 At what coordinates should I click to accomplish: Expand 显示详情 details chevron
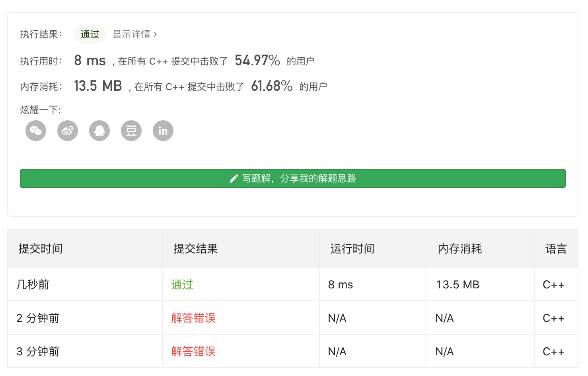155,34
